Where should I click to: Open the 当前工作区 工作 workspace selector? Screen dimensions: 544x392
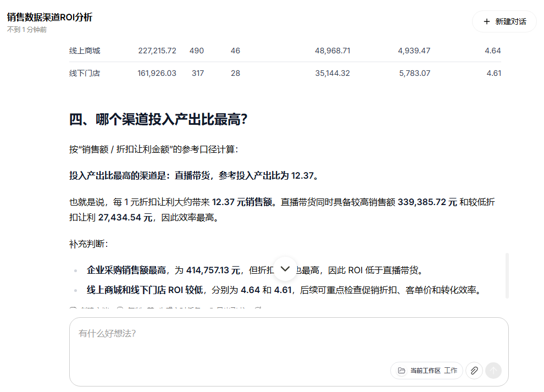point(427,371)
